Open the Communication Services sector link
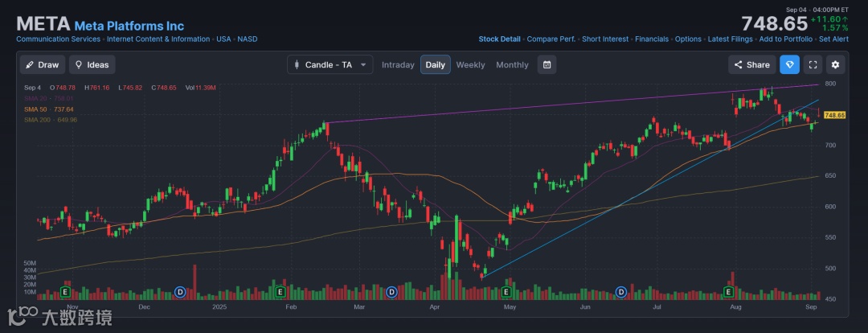The image size is (868, 333). coord(58,39)
